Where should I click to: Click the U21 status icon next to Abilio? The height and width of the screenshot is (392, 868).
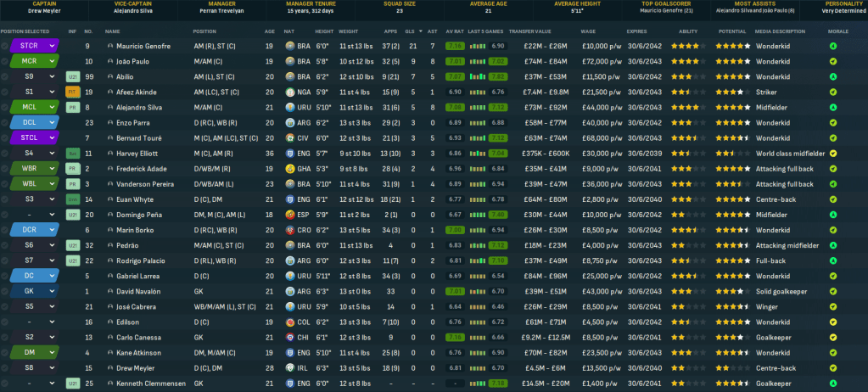[72, 76]
